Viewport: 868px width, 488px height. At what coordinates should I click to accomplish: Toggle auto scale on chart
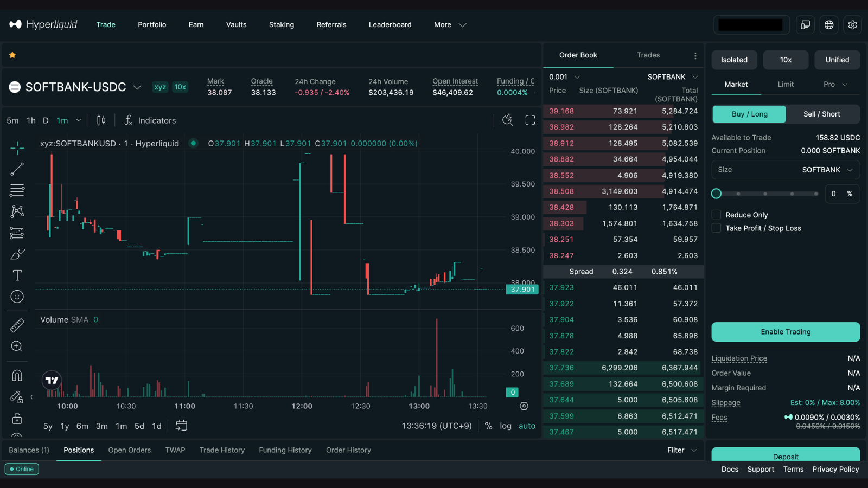527,426
